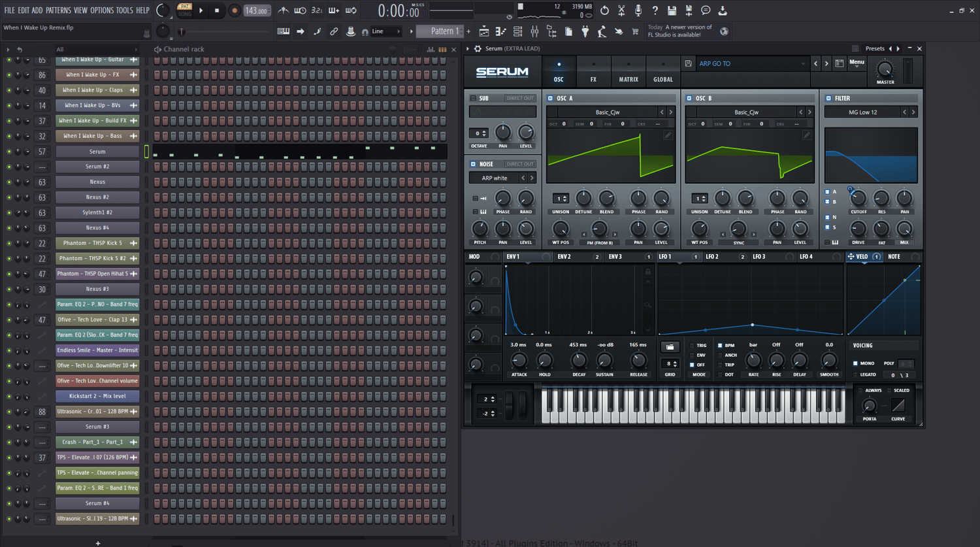This screenshot has width=980, height=547.
Task: Click the envelope lock icon
Action: pyautogui.click(x=648, y=271)
